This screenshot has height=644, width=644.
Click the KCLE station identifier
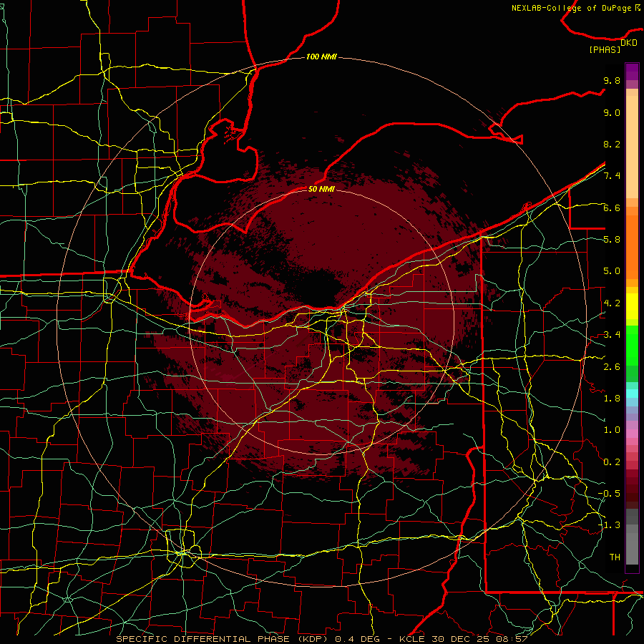[x=411, y=639]
